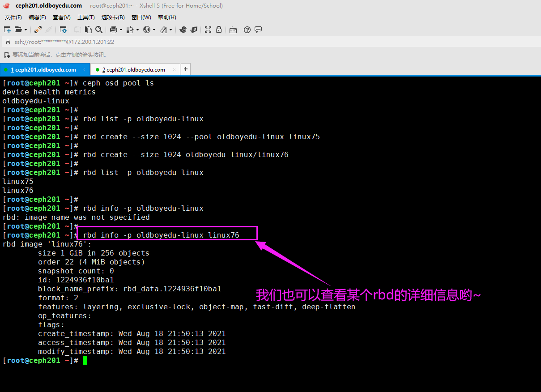Toggle full screen mode icon
Screen dimensions: 541x392
pyautogui.click(x=208, y=30)
